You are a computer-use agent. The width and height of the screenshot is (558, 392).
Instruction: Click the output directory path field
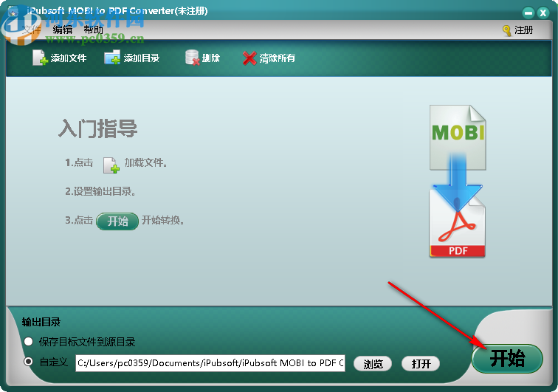210,363
